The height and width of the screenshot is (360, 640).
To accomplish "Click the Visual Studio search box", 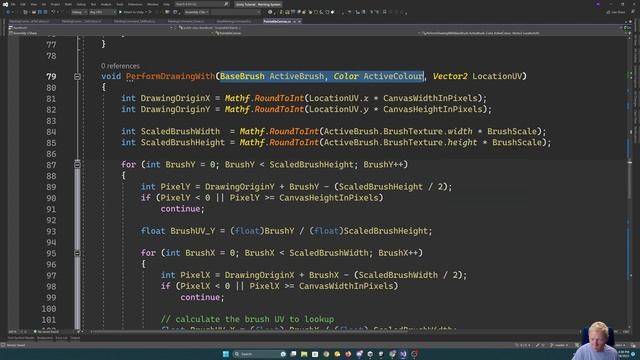I will [202, 4].
